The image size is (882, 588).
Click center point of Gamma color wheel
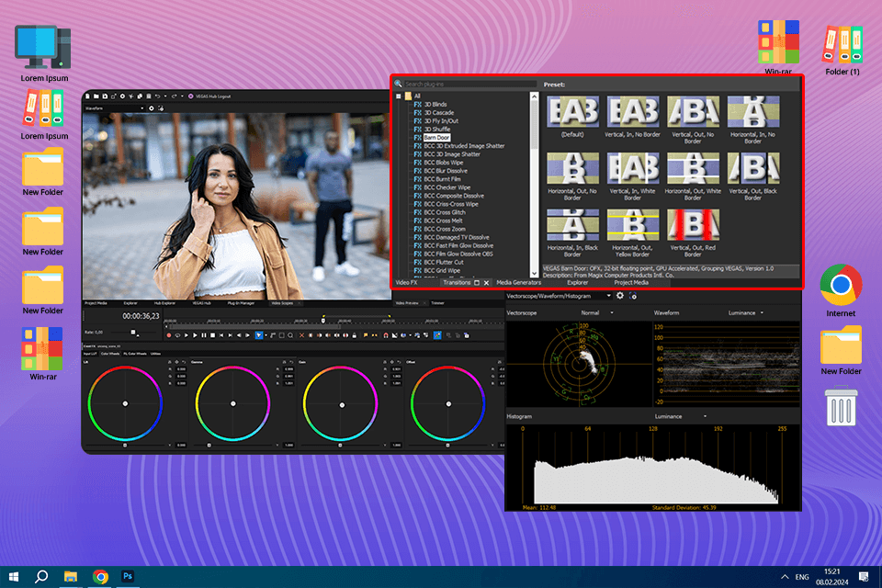coord(232,403)
